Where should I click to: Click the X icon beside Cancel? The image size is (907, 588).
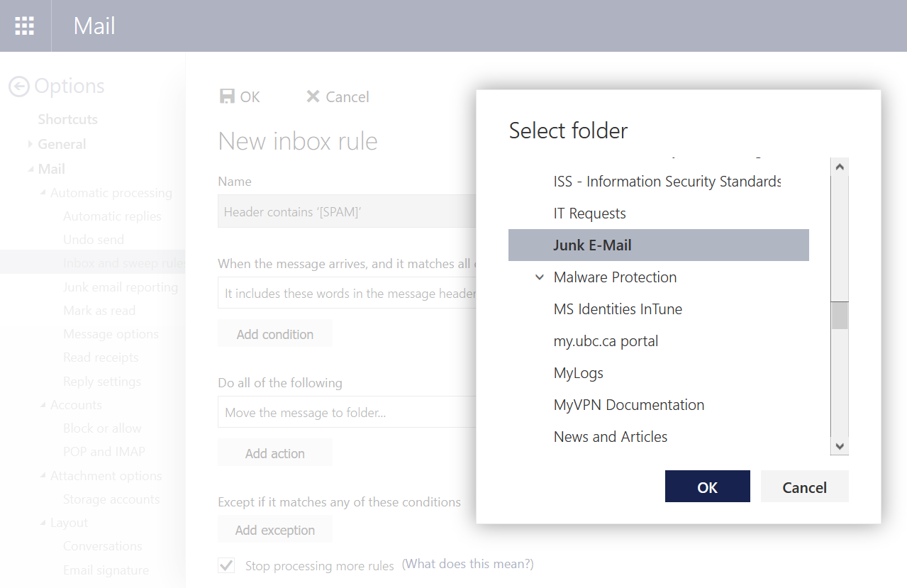click(x=313, y=96)
